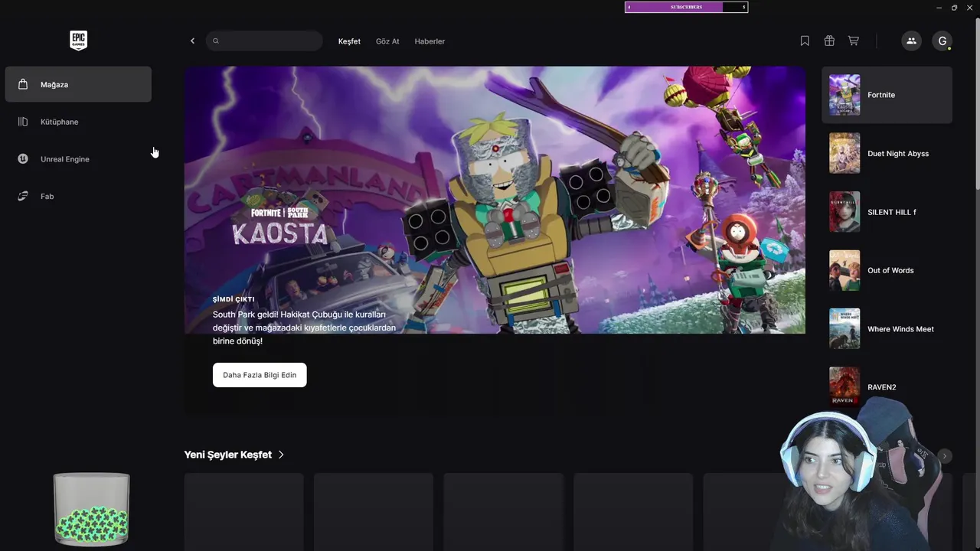The image size is (980, 551).
Task: Select SILENT HILL f in list
Action: pyautogui.click(x=887, y=212)
